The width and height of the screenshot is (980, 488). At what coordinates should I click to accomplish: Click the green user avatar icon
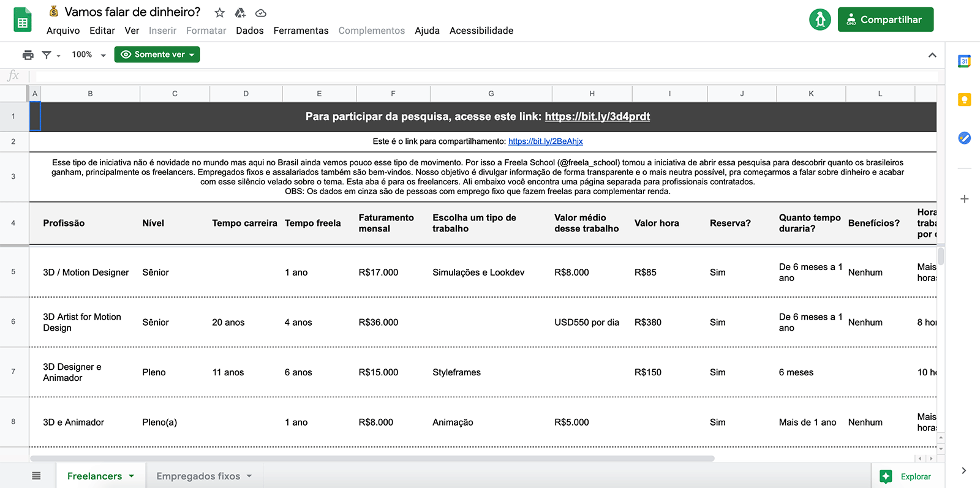(x=820, y=20)
